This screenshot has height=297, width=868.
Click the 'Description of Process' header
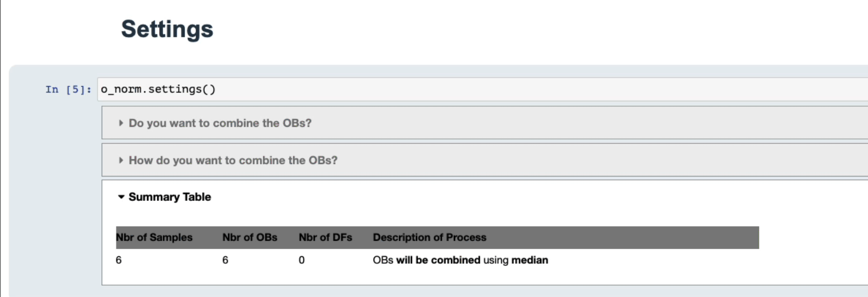click(429, 237)
